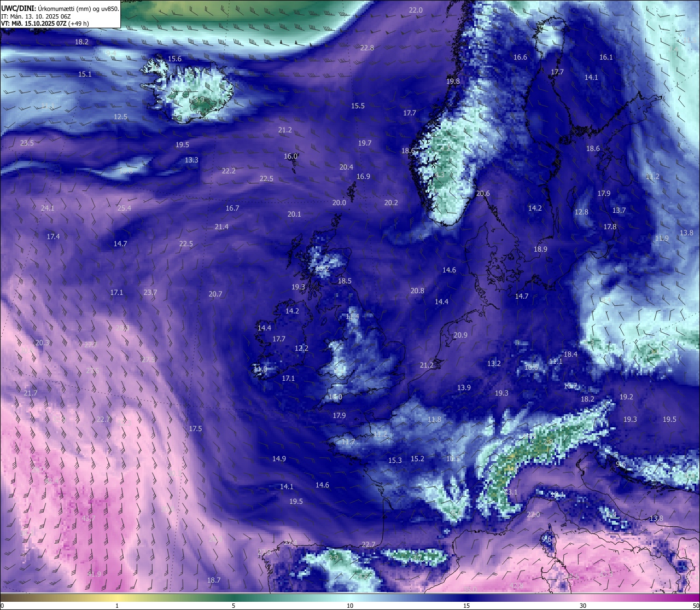Click the 15.3 value over western France
The image size is (700, 610).
[x=395, y=460]
